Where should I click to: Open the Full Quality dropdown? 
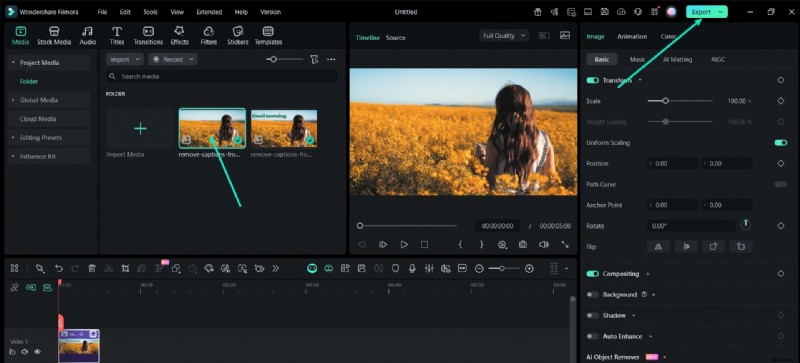pyautogui.click(x=504, y=36)
